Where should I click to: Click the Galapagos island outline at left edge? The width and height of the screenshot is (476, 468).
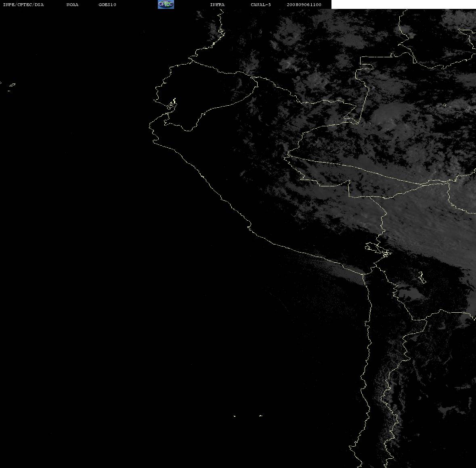tap(12, 86)
